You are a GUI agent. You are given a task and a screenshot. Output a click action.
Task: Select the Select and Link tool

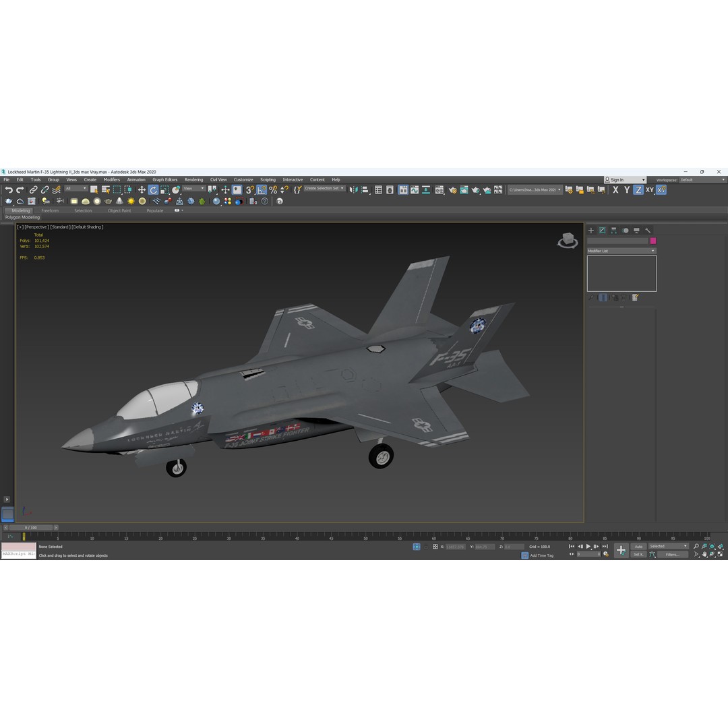click(x=34, y=190)
